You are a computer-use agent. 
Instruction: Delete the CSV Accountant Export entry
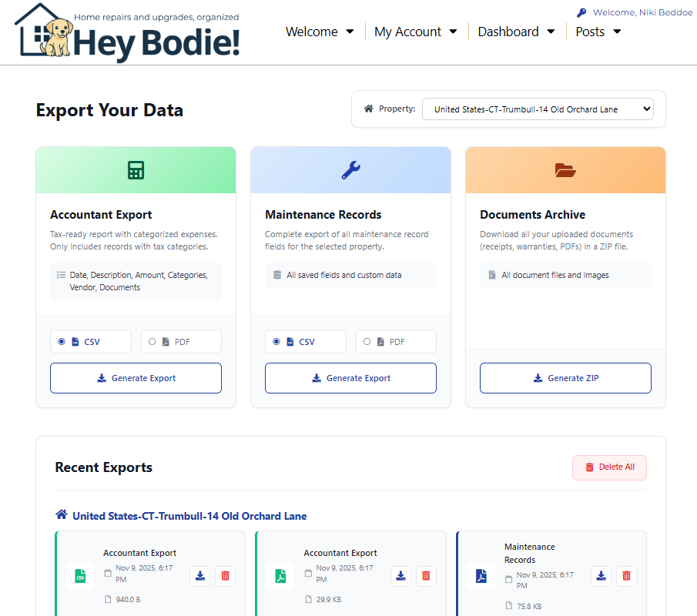[x=225, y=576]
